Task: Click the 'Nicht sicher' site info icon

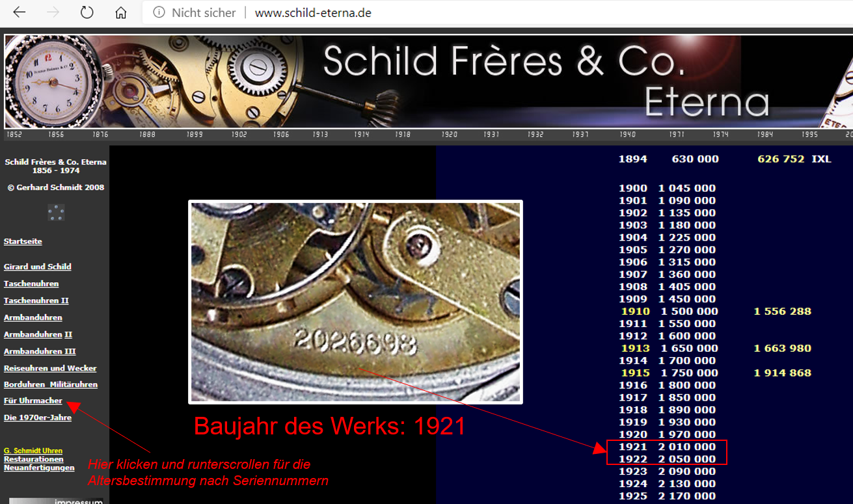Action: click(159, 13)
